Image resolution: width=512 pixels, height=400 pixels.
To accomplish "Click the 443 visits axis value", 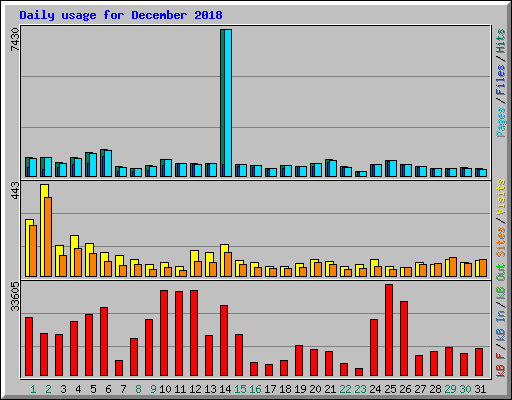I will pyautogui.click(x=15, y=191).
